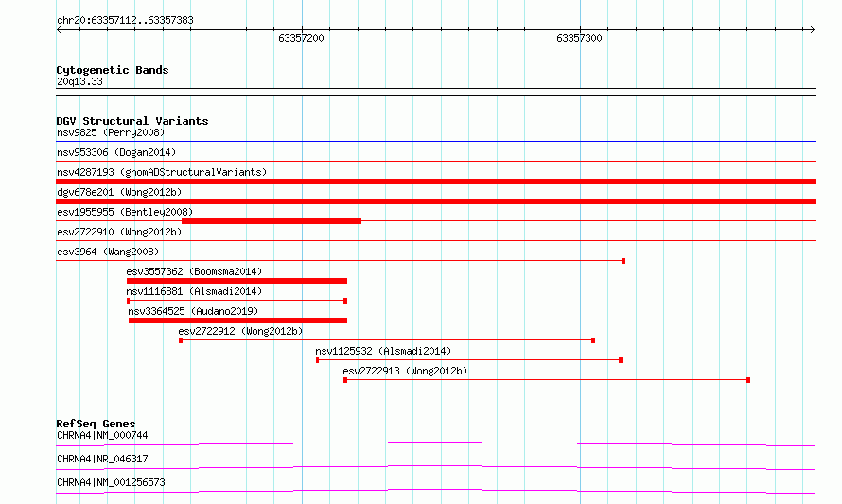Click right end marker of nsv1116881

click(x=345, y=301)
